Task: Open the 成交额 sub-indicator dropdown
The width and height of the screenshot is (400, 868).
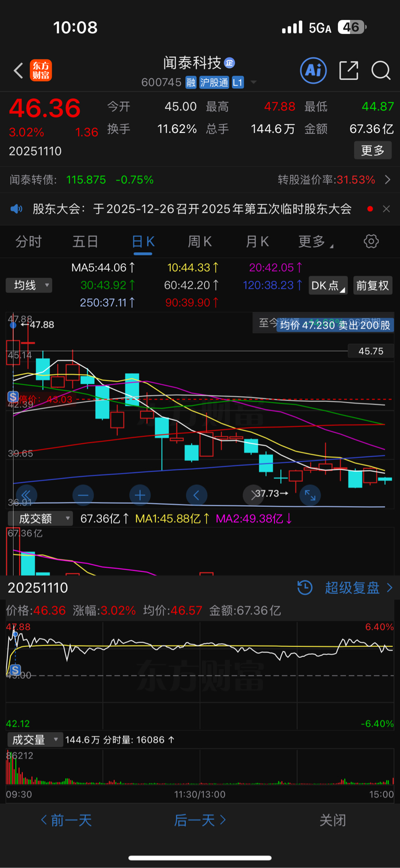Action: click(x=40, y=518)
